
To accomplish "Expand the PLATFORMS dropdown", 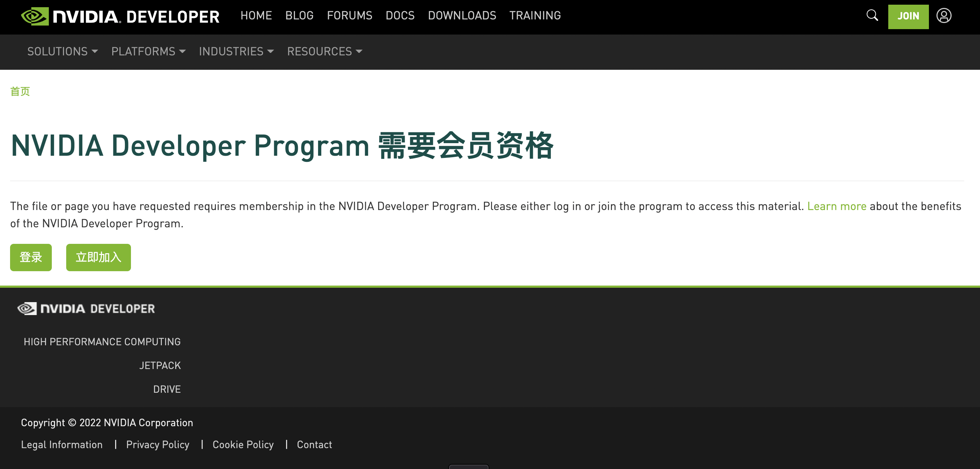I will [148, 51].
